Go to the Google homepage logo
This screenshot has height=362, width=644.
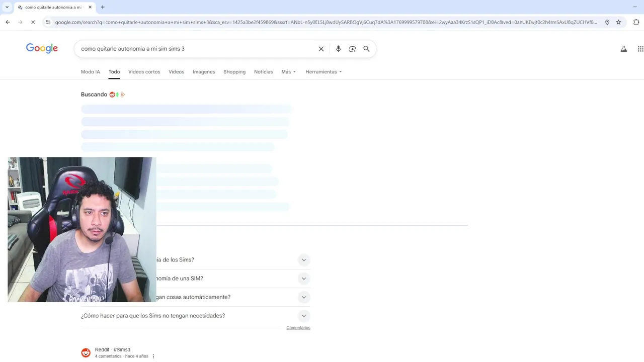coord(42,48)
